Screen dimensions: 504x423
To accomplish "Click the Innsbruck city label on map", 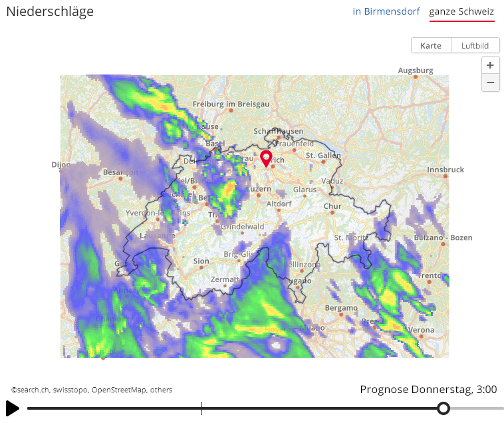I will point(445,170).
